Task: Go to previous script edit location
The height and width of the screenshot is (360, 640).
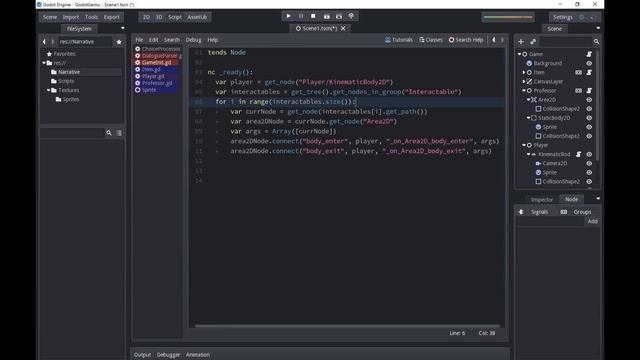Action: point(494,40)
